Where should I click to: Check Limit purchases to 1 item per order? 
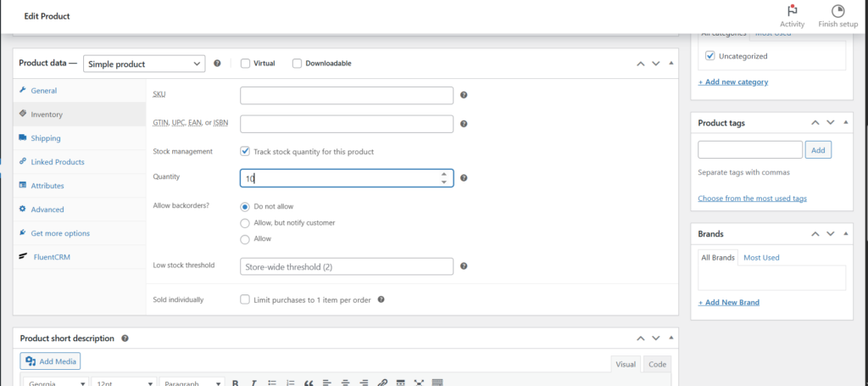coord(245,299)
